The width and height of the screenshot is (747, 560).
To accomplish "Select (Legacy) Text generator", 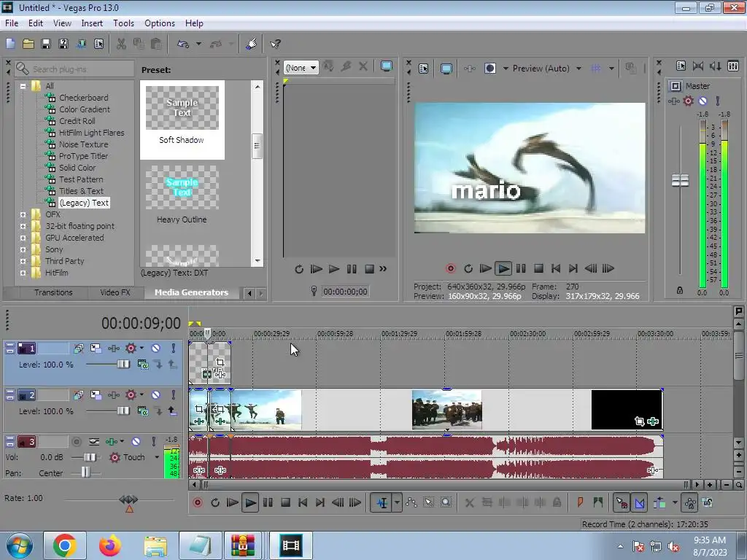I will (84, 203).
